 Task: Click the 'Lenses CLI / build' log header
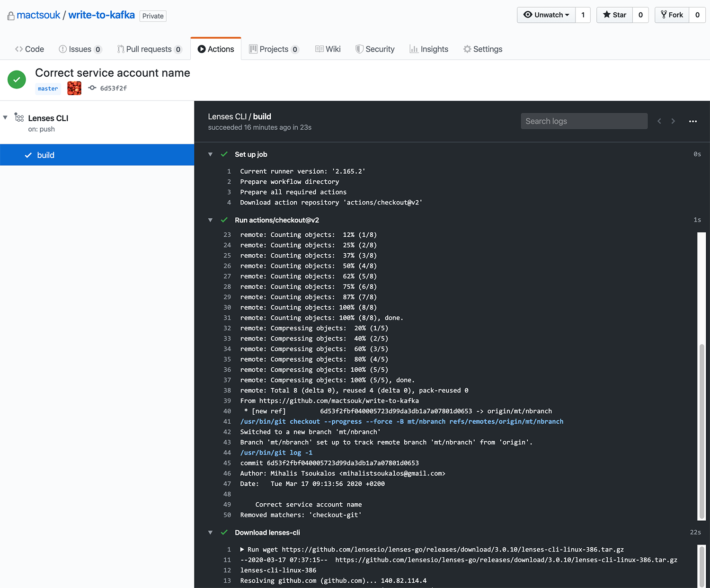click(240, 116)
